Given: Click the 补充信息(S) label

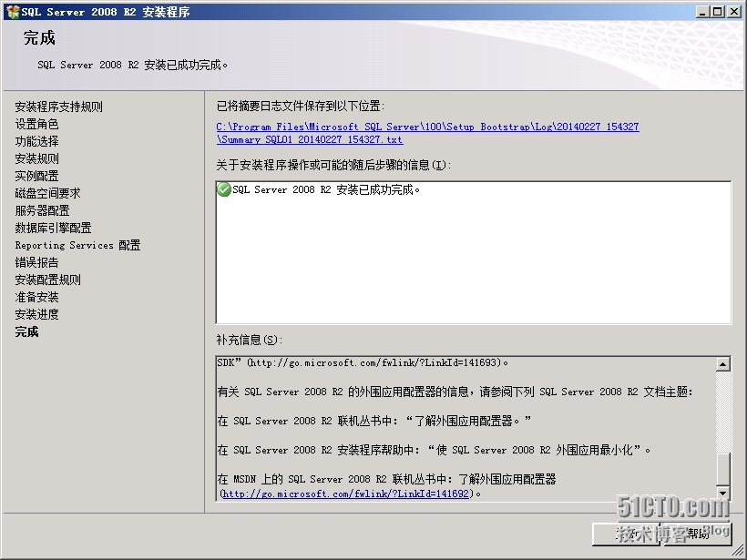Looking at the screenshot, I should [250, 340].
